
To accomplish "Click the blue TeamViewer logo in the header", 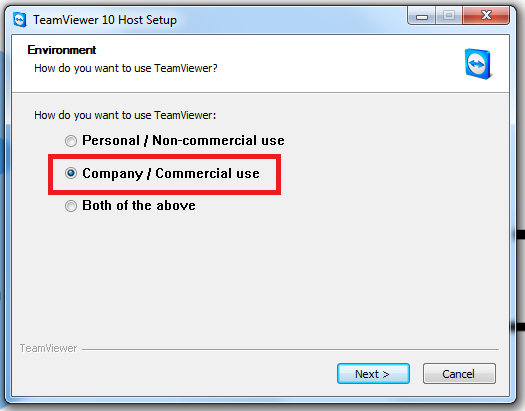I will click(x=478, y=64).
